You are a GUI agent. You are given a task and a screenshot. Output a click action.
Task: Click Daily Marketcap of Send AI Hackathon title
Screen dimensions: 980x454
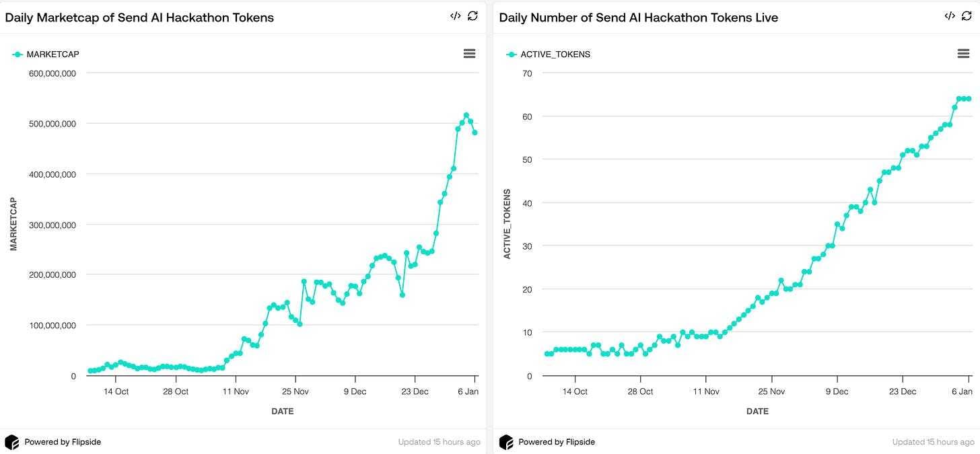(139, 17)
